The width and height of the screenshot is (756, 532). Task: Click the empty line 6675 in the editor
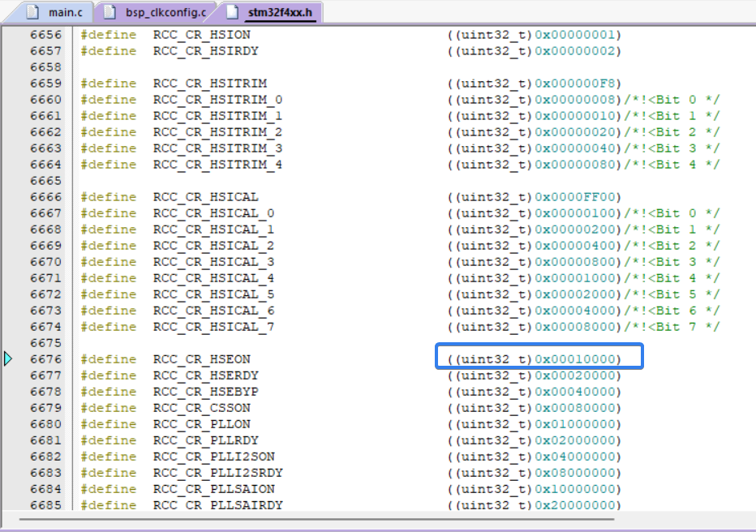pos(324,343)
